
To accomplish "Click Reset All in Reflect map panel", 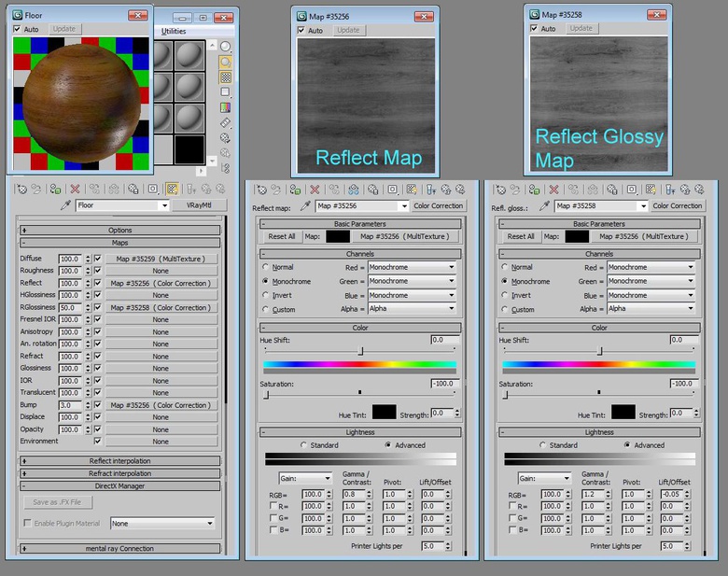I will [x=281, y=236].
